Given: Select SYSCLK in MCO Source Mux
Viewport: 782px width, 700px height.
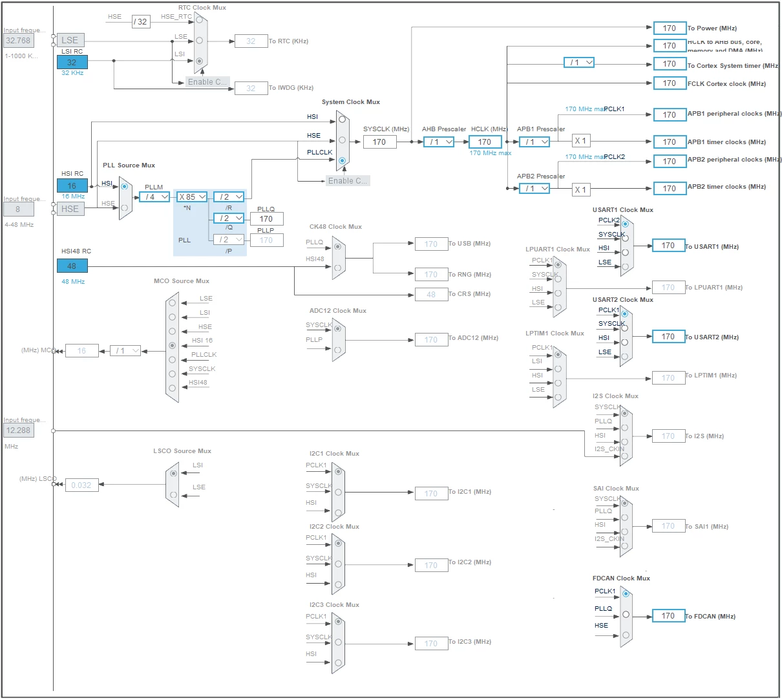Looking at the screenshot, I should coord(172,374).
